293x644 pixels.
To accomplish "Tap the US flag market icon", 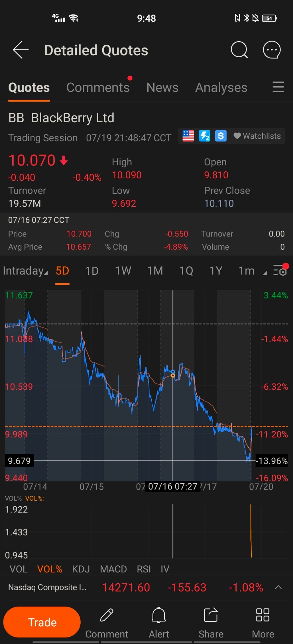I will tap(188, 136).
